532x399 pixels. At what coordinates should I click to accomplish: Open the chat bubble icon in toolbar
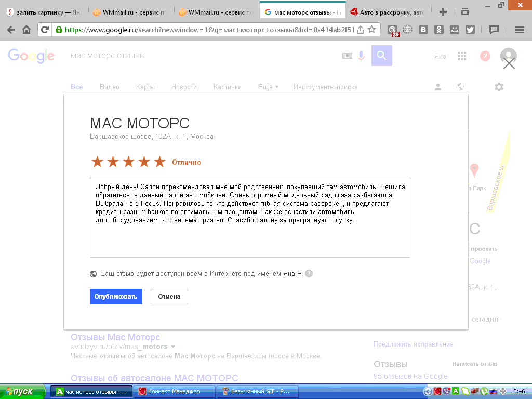494,30
